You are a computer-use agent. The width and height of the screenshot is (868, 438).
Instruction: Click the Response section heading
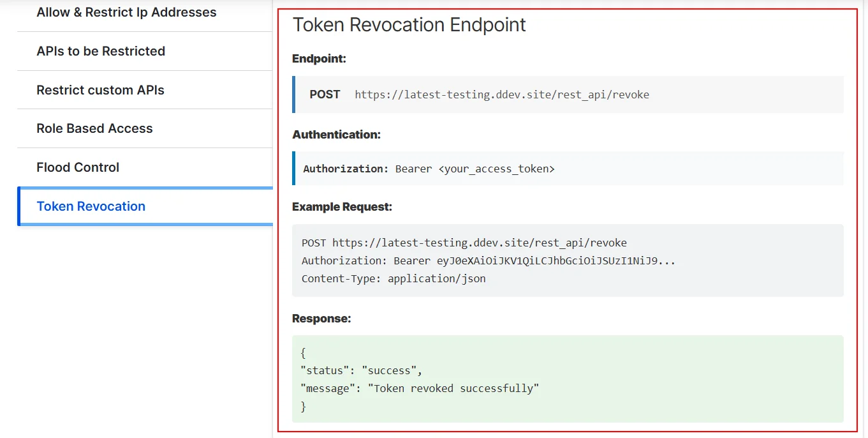[x=321, y=317]
